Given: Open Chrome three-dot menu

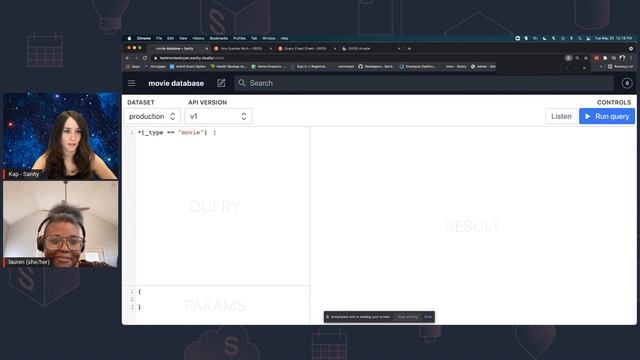Looking at the screenshot, I should coord(631,58).
